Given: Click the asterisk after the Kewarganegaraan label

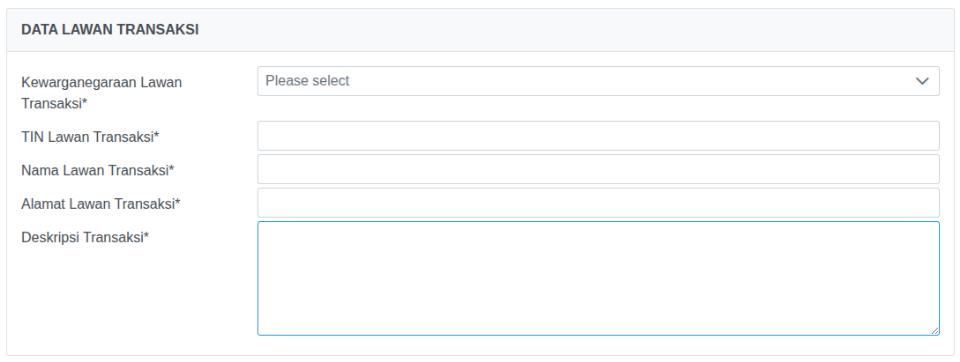Looking at the screenshot, I should coord(84,102).
